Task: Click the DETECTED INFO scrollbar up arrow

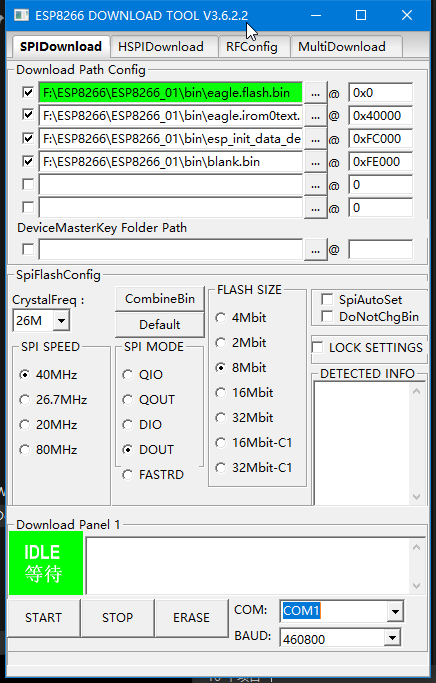Action: click(x=416, y=392)
